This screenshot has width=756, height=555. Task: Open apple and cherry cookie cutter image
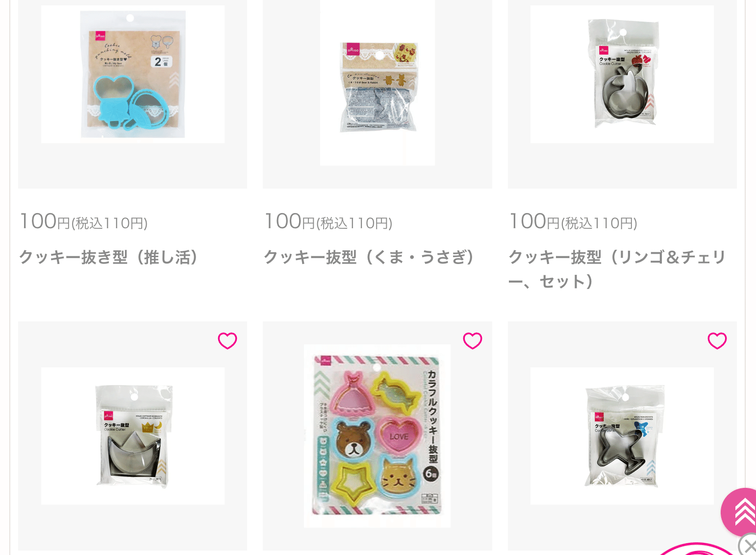point(622,74)
